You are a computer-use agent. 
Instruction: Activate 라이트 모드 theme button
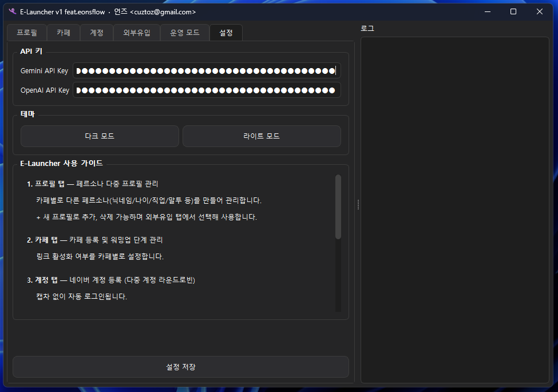point(262,136)
